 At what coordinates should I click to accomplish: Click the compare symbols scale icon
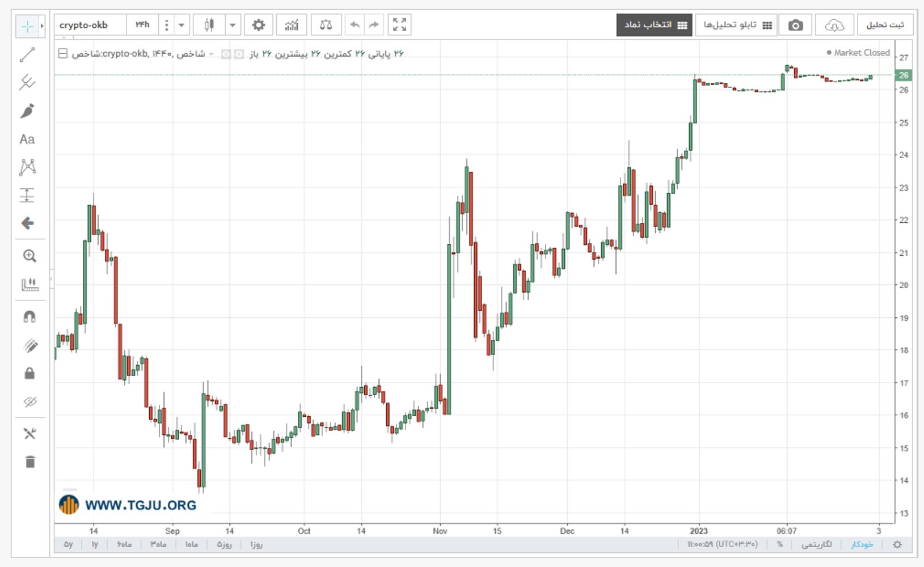[326, 25]
